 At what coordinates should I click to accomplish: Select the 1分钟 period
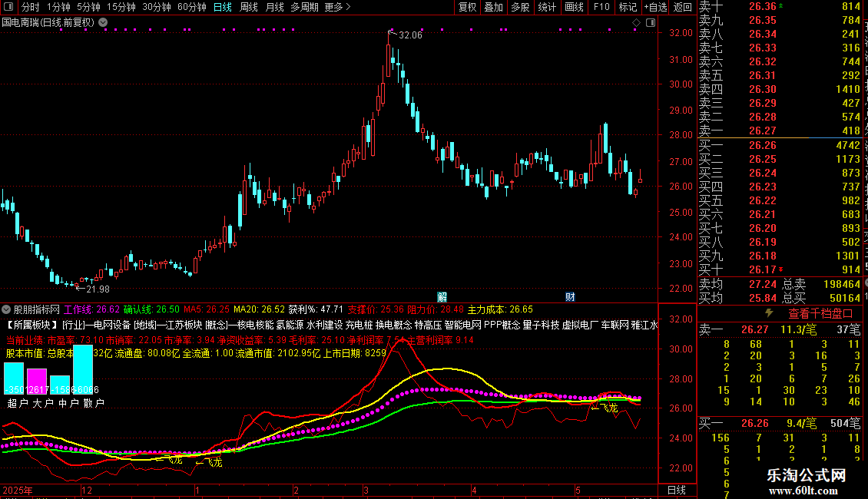click(x=58, y=7)
